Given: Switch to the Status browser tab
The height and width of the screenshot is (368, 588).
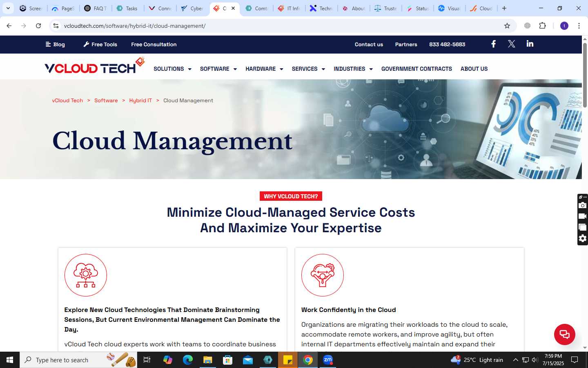Looking at the screenshot, I should tap(418, 8).
